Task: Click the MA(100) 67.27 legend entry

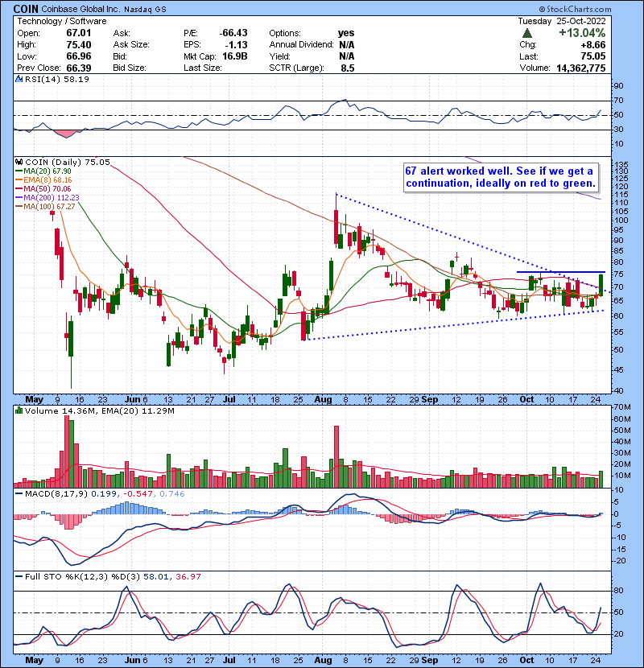Action: coord(46,207)
